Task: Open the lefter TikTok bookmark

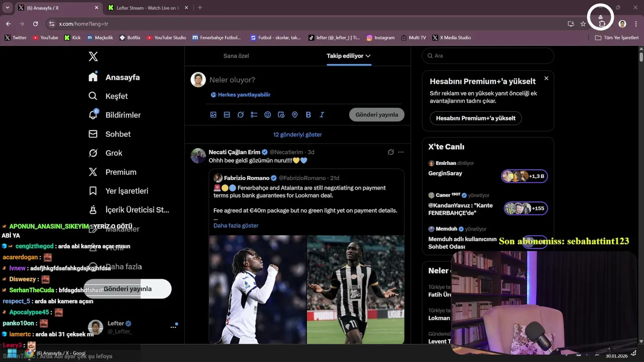Action: [334, 38]
